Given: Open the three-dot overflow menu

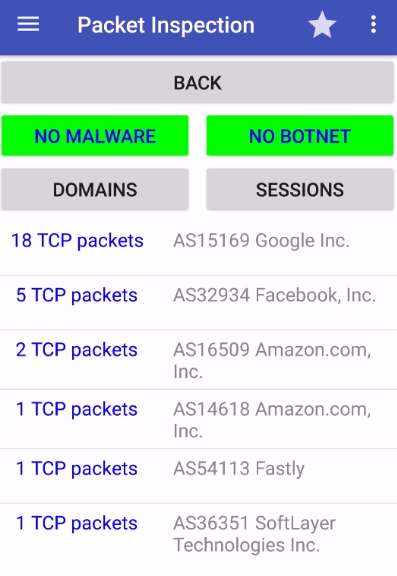Looking at the screenshot, I should pyautogui.click(x=373, y=25).
